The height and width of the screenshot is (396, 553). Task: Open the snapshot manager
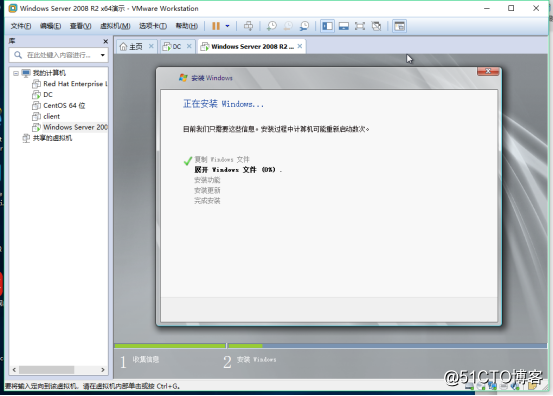(x=304, y=26)
